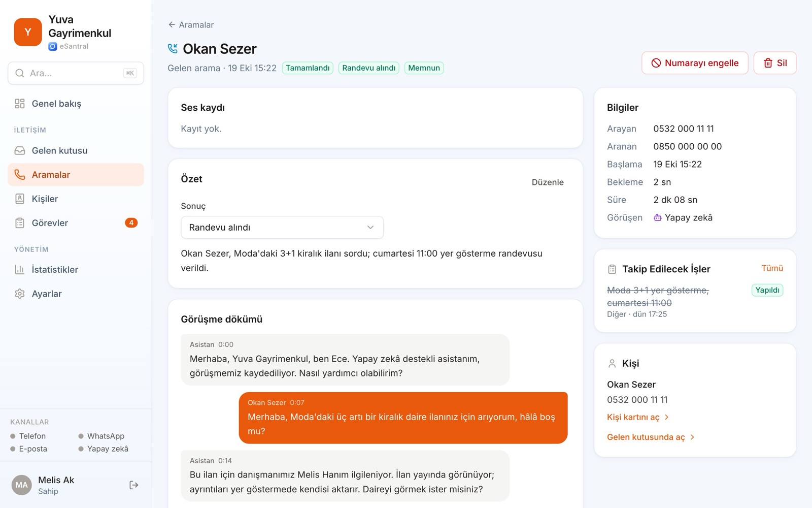The width and height of the screenshot is (812, 508).
Task: Click the logout icon beside Melis Ak
Action: click(133, 485)
